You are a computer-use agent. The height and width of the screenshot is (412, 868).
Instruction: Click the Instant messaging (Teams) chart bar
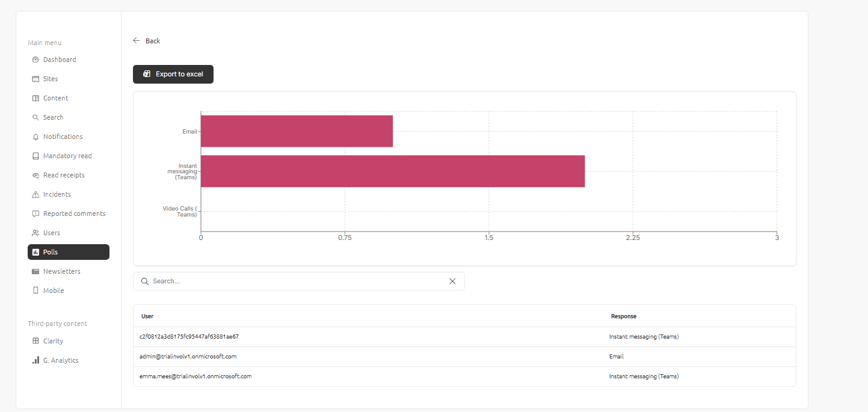(x=392, y=171)
